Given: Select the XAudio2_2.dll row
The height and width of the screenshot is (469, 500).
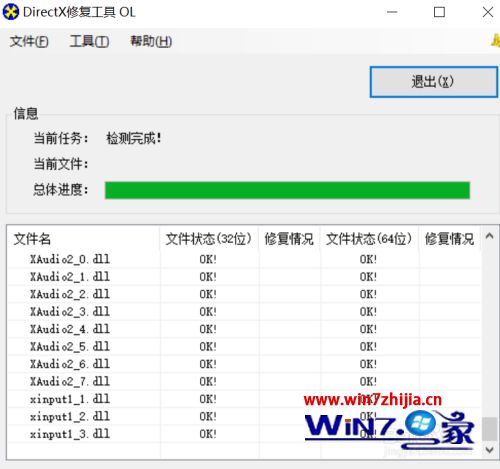Looking at the screenshot, I should click(x=244, y=294).
